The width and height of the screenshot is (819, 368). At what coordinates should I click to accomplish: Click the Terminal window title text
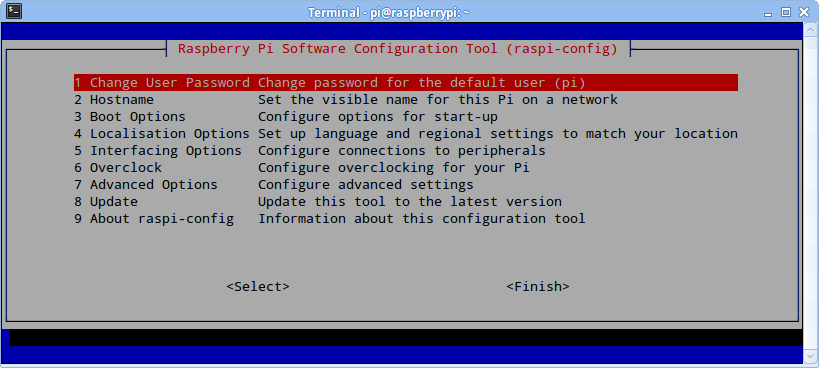(x=389, y=12)
